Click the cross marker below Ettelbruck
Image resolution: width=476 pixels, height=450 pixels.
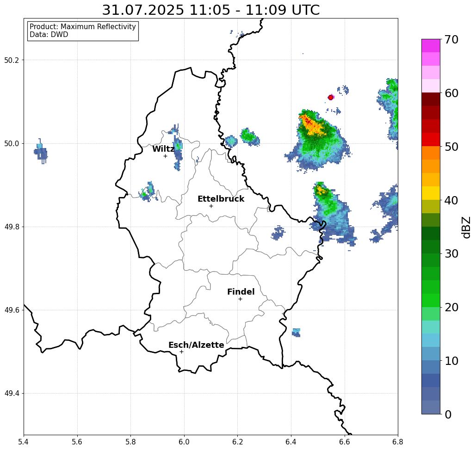point(211,206)
